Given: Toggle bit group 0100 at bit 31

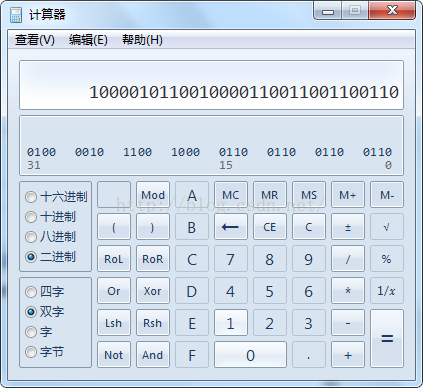Looking at the screenshot, I should point(41,152).
